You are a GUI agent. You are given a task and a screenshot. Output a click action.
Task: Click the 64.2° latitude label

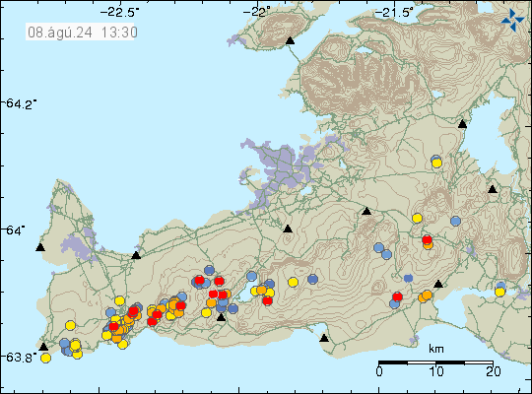pyautogui.click(x=21, y=103)
